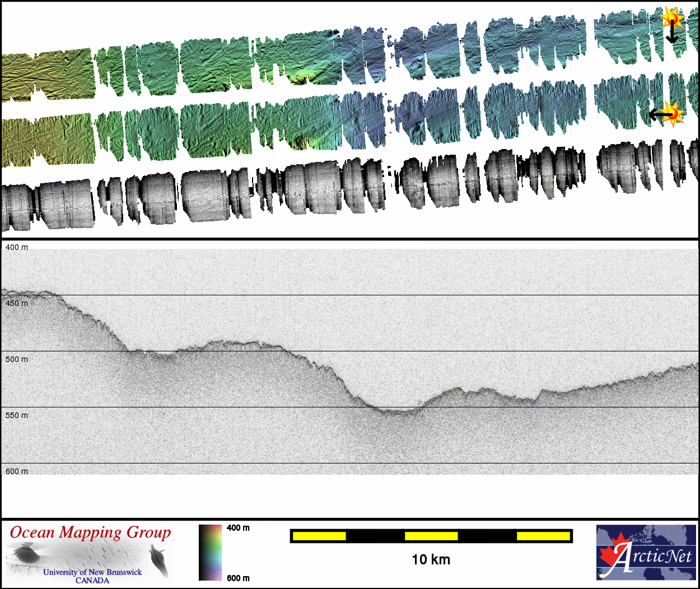Screen dimensions: 700x589
Task: Click the 10 km scale bar label
Action: (431, 559)
